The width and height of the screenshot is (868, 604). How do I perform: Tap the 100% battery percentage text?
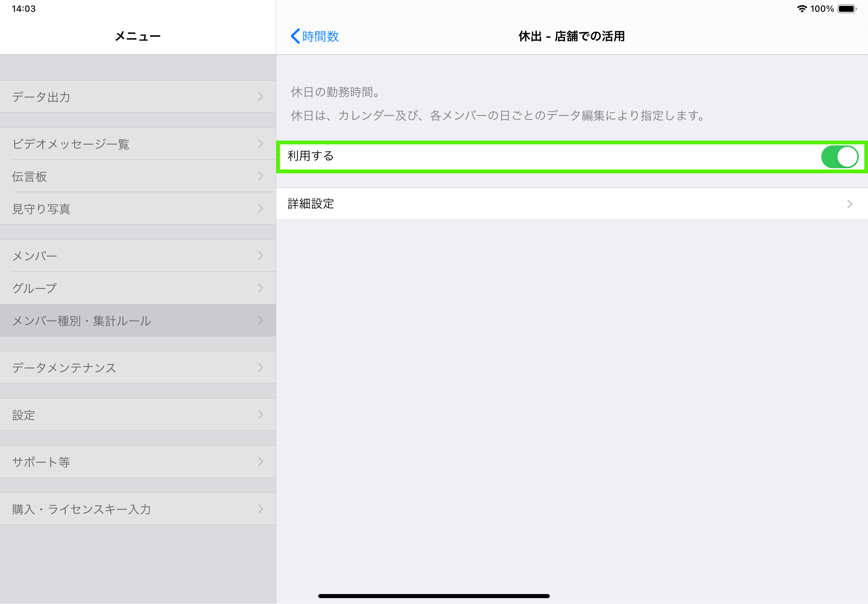[822, 9]
